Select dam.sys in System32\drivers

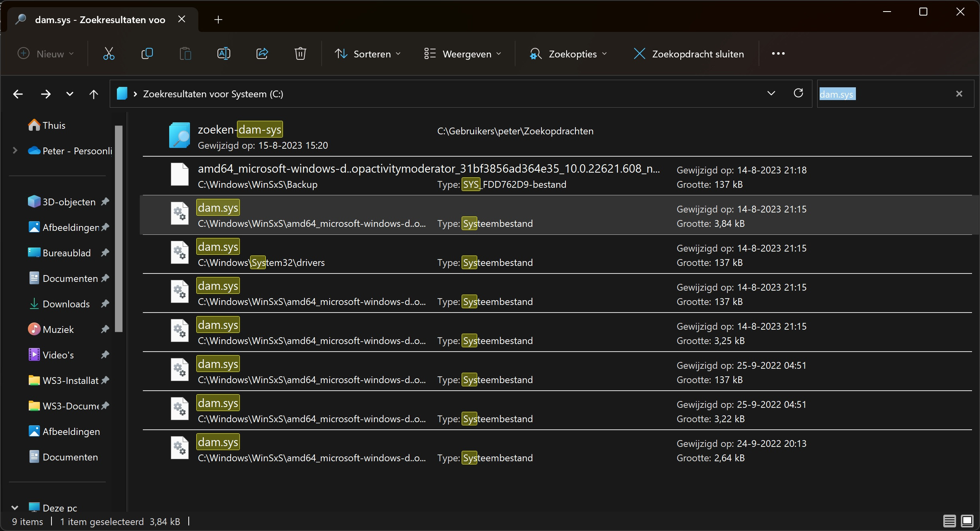(x=218, y=247)
